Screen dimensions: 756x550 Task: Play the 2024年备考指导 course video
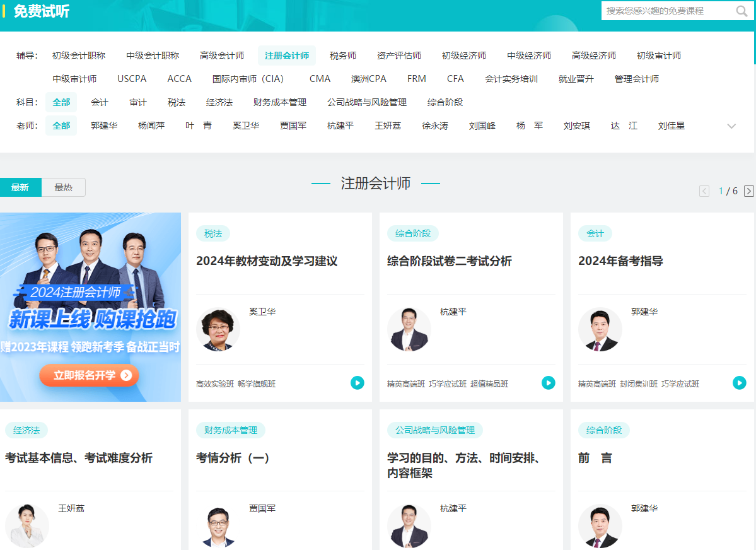(738, 382)
